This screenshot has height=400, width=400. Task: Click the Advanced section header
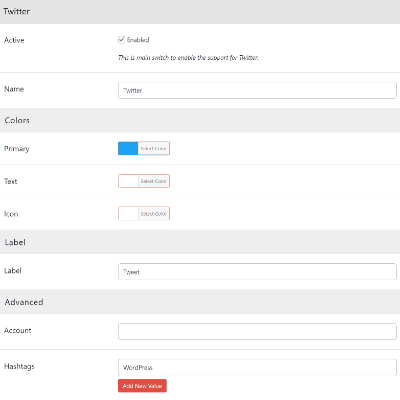click(200, 302)
